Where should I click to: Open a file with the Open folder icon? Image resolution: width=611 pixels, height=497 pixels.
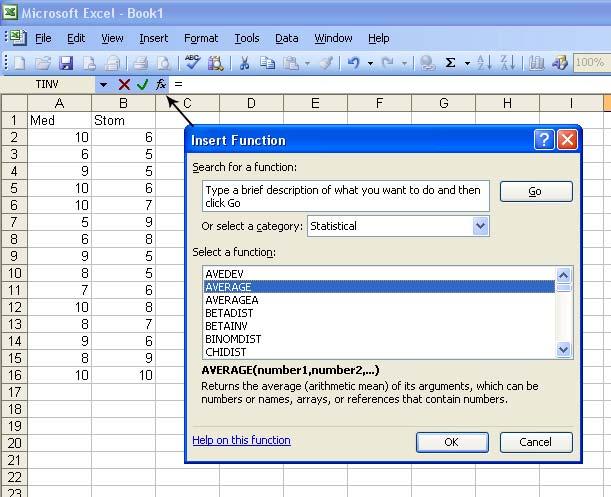coord(42,63)
